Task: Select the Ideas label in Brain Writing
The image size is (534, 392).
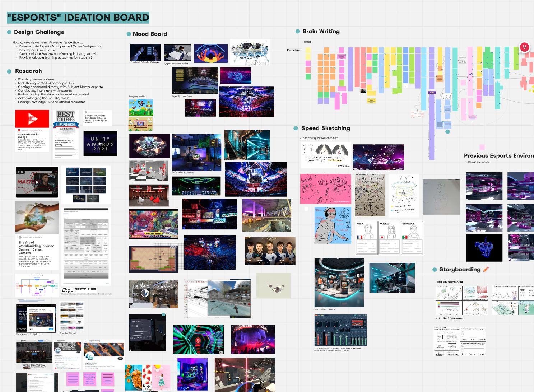Action: coord(307,42)
